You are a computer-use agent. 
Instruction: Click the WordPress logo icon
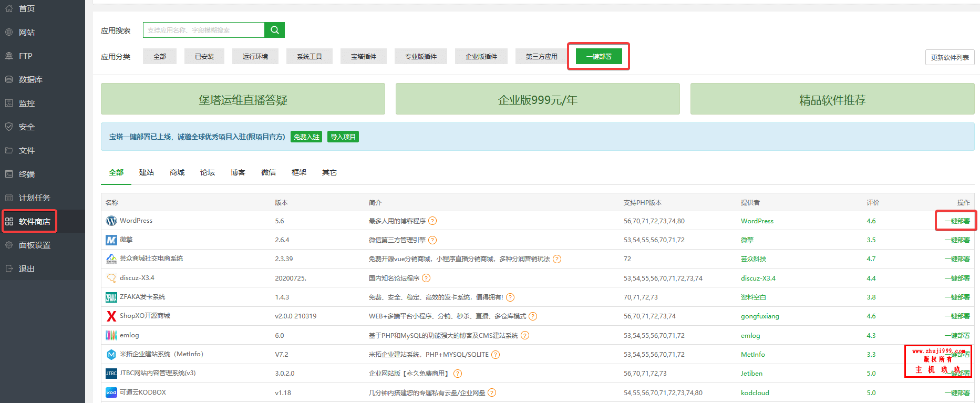111,221
